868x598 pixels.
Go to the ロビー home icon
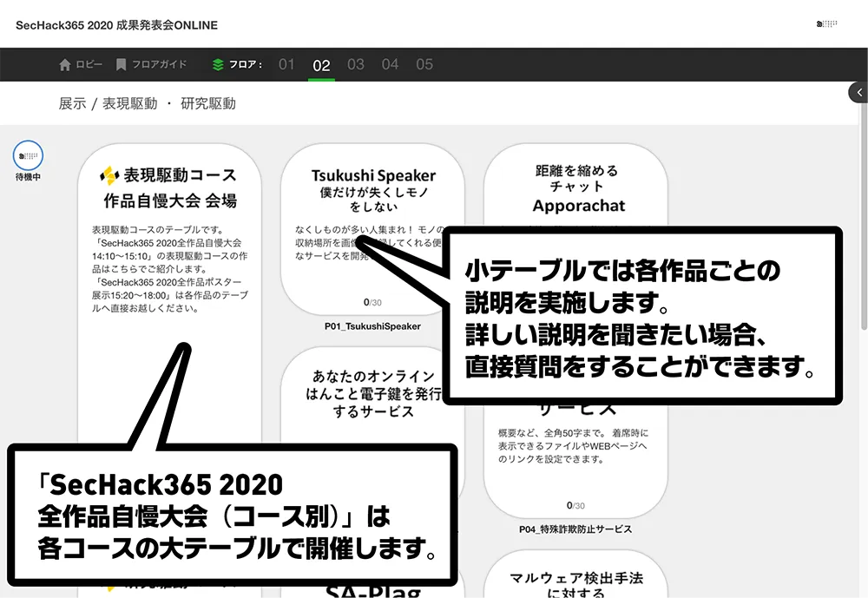pyautogui.click(x=65, y=65)
